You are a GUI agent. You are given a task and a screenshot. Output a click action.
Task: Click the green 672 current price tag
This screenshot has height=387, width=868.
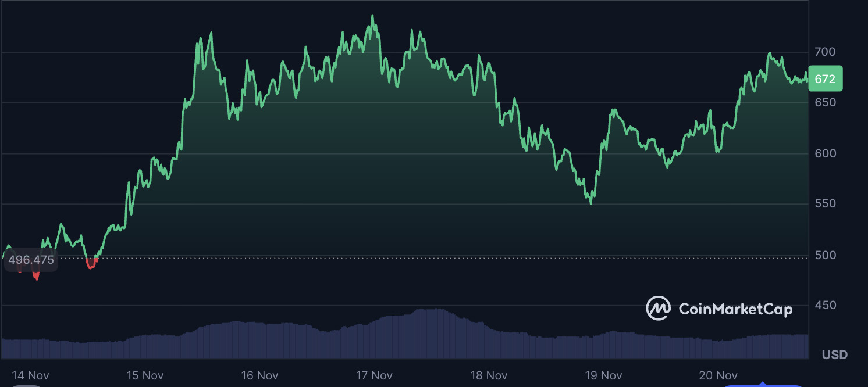pyautogui.click(x=825, y=79)
